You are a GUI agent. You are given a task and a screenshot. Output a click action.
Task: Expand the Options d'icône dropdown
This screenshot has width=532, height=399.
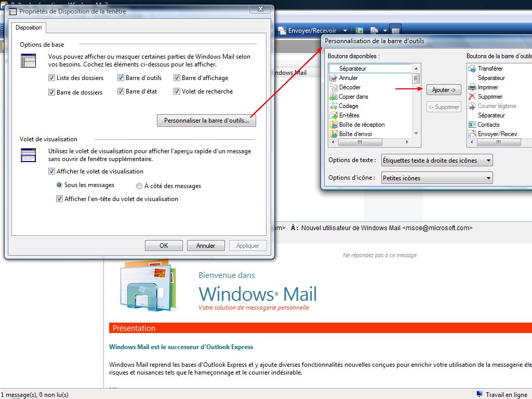436,178
